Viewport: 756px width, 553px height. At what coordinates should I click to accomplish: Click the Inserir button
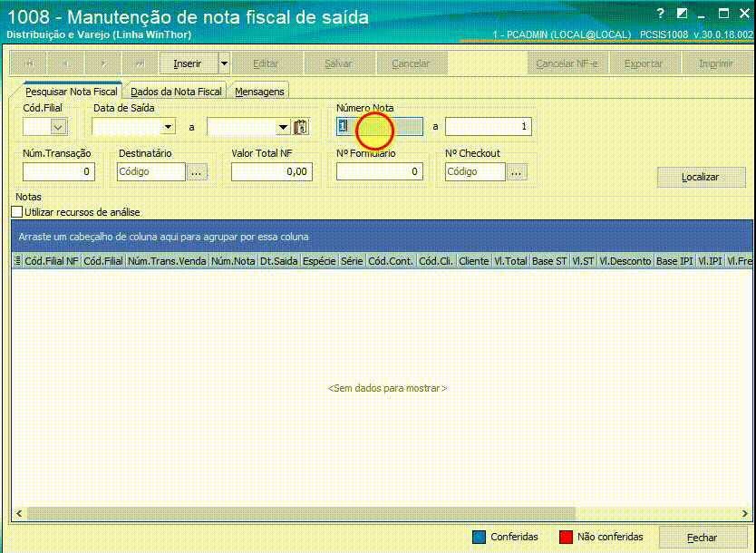pos(189,63)
